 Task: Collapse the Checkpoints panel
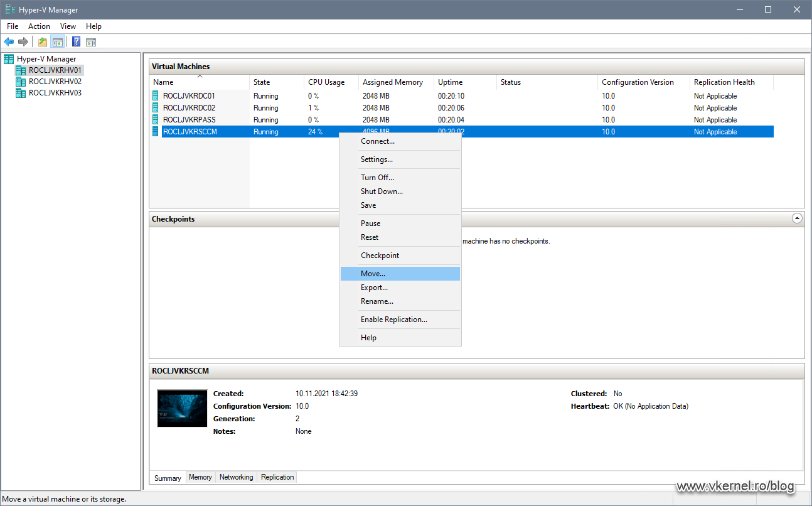coord(797,218)
